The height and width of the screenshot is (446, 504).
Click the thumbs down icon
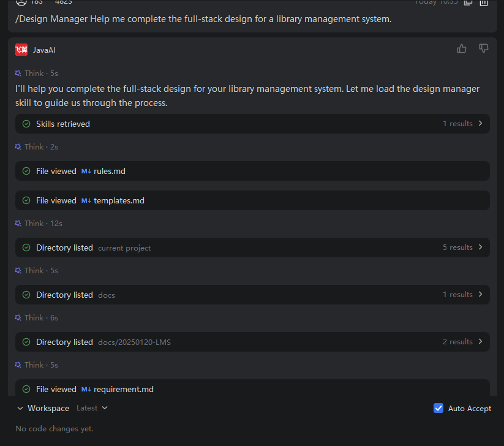pos(483,49)
